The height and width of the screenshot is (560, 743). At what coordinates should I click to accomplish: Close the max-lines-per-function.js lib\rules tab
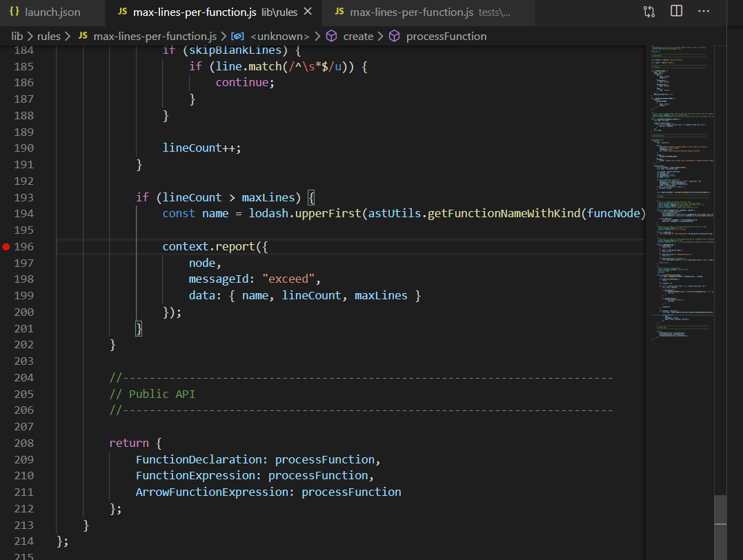click(x=308, y=11)
